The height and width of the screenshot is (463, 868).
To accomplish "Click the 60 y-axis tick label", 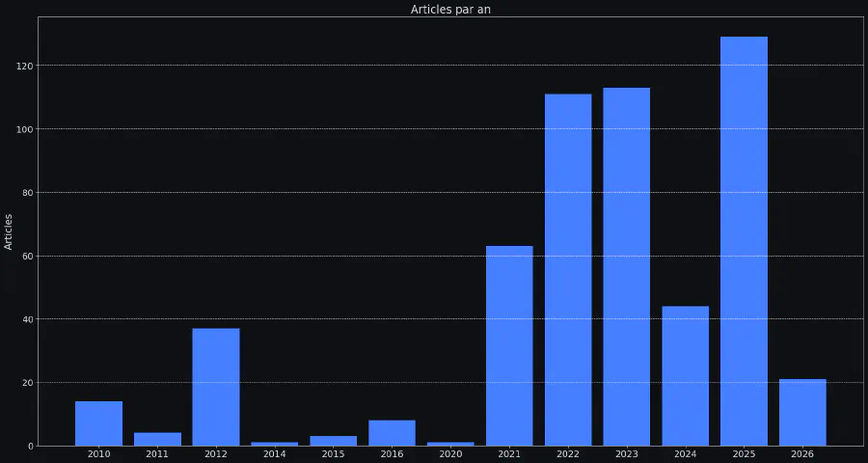I will point(27,256).
